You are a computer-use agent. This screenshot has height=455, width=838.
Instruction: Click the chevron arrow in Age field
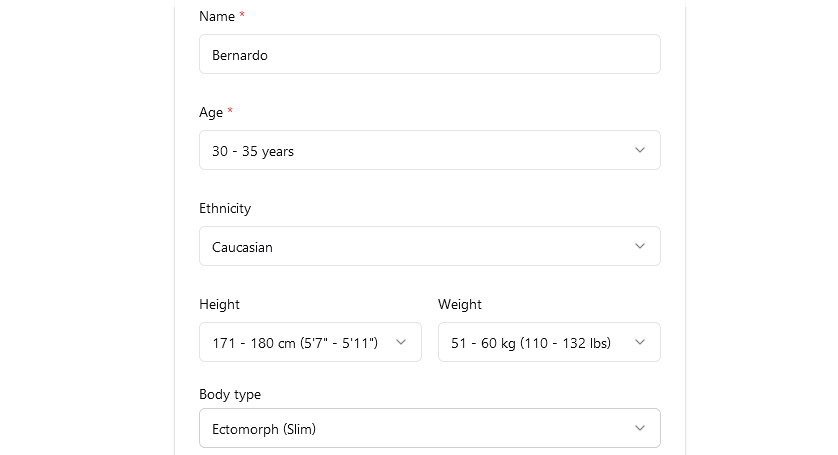(640, 151)
